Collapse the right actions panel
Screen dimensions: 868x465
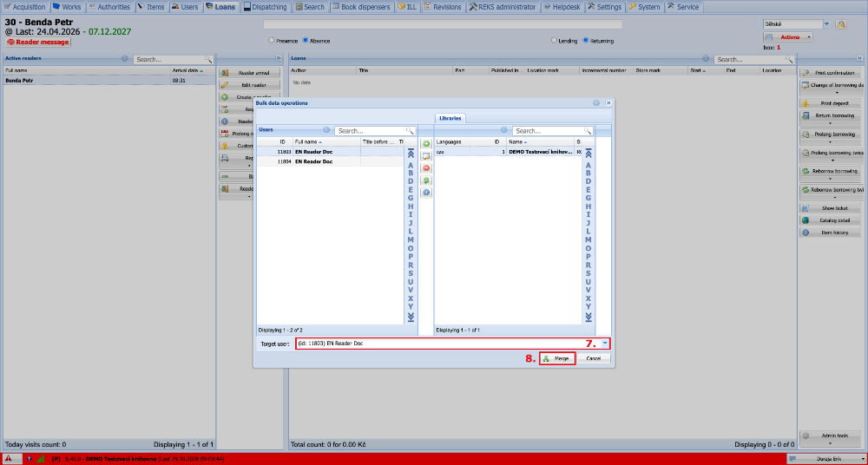[x=859, y=58]
